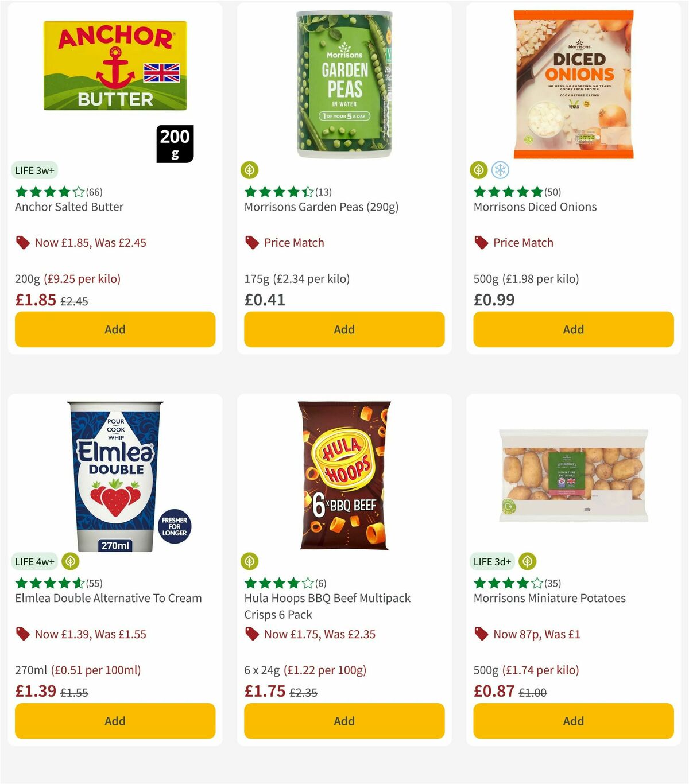Viewport: 689px width, 784px height.
Task: Click the snowflake frozen icon on Diced Onions
Action: tap(500, 170)
